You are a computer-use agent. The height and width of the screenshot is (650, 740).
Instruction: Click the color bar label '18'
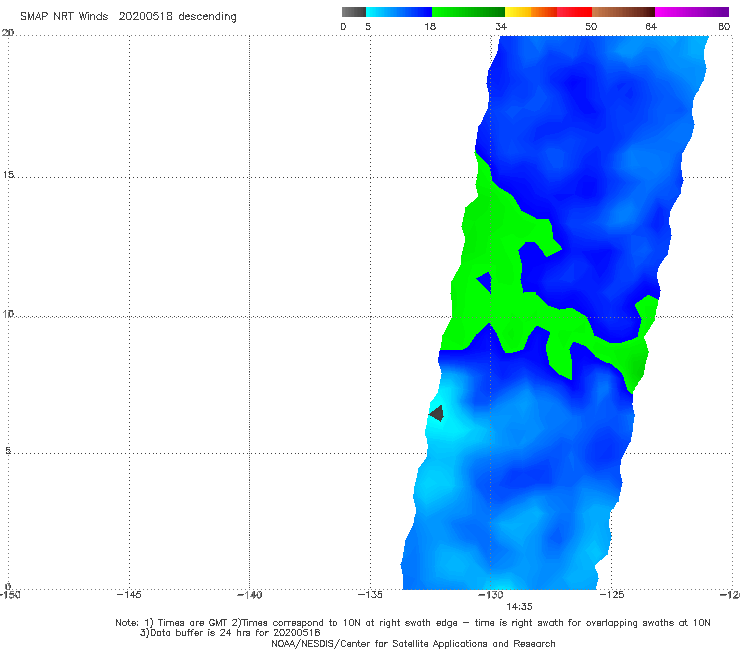point(430,27)
